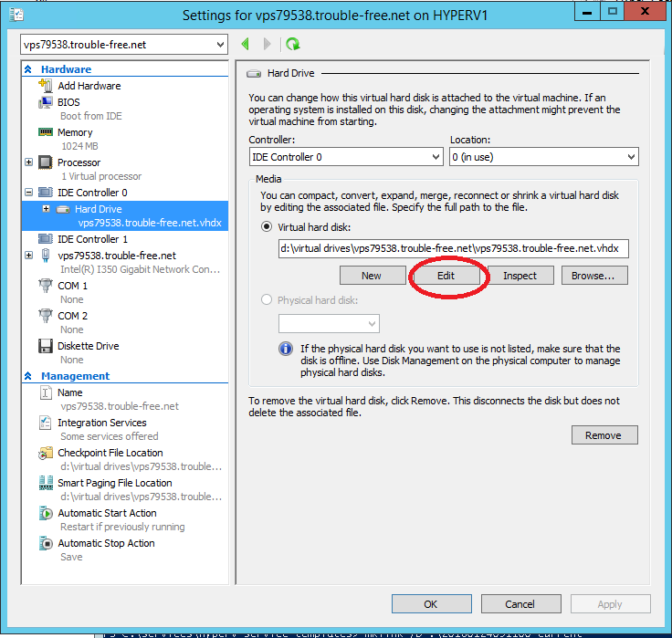Click the Add Hardware icon
The height and width of the screenshot is (638, 672).
[46, 85]
